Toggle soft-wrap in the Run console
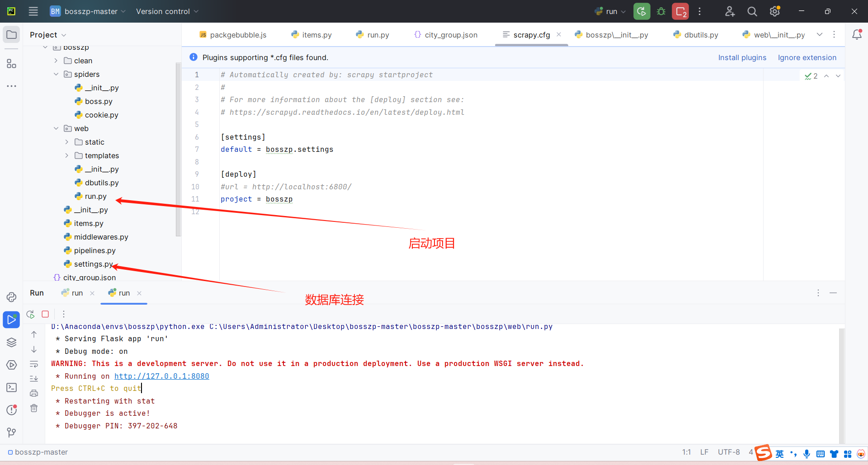The height and width of the screenshot is (465, 868). 33,364
